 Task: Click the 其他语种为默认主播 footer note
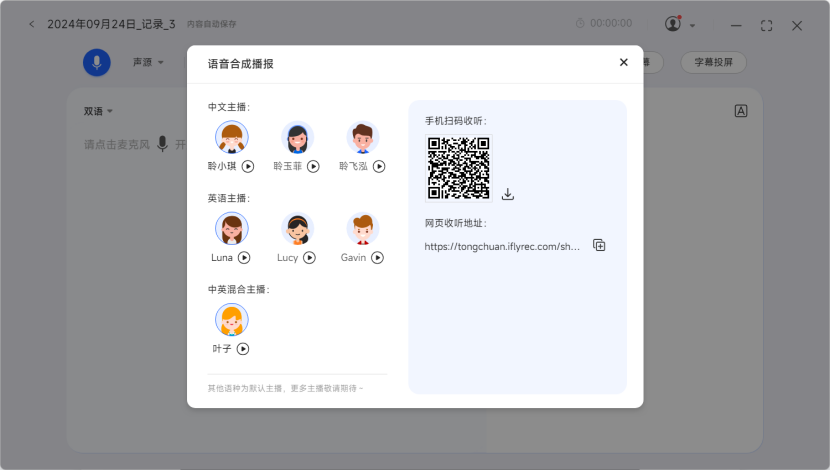[x=285, y=388]
